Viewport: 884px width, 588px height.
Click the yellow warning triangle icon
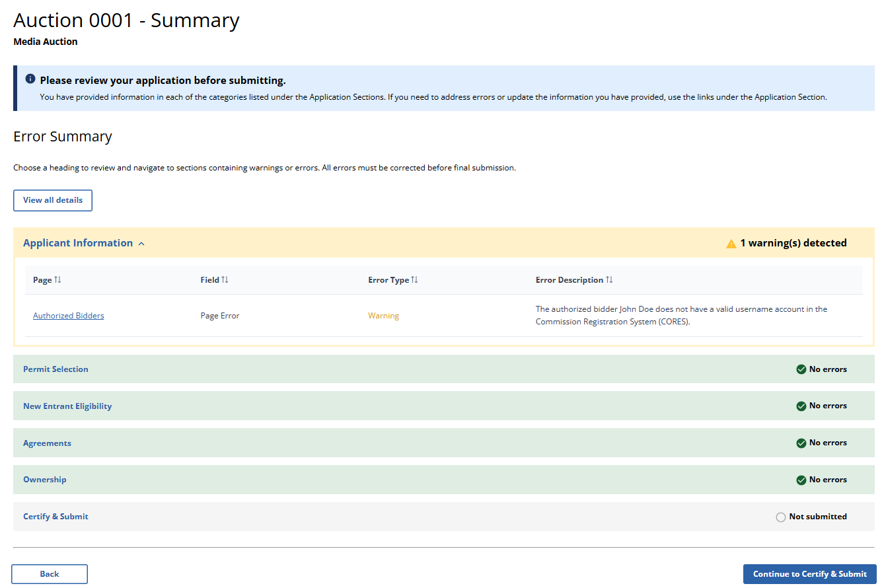[731, 244]
